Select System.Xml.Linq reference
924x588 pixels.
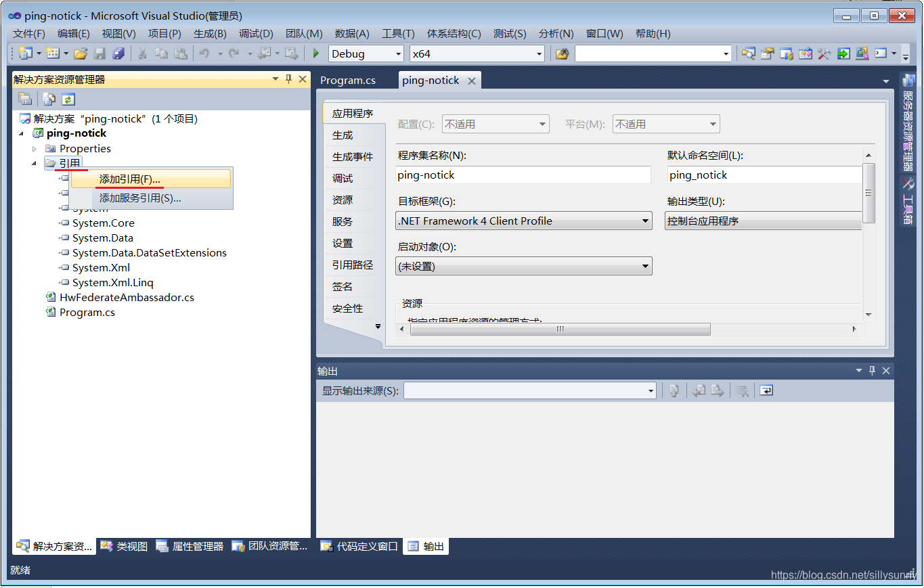113,282
